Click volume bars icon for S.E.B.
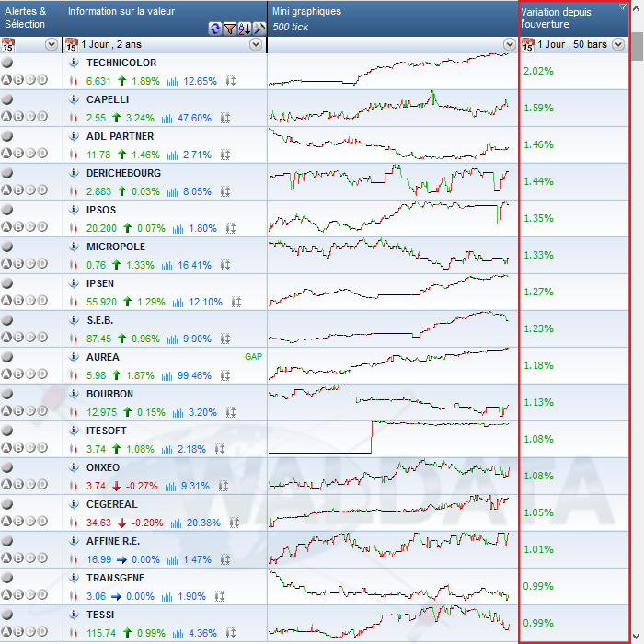This screenshot has height=644, width=644. coord(173,339)
